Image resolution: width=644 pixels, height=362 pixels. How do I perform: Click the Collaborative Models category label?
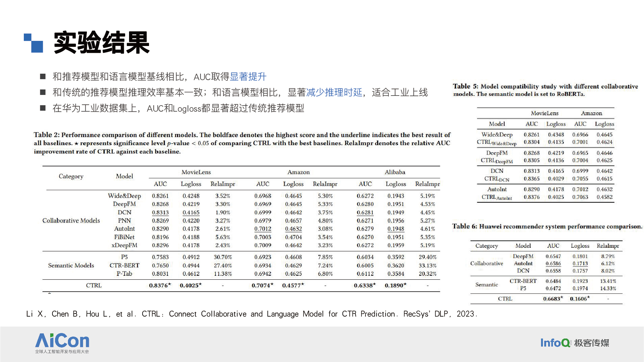[x=71, y=220]
